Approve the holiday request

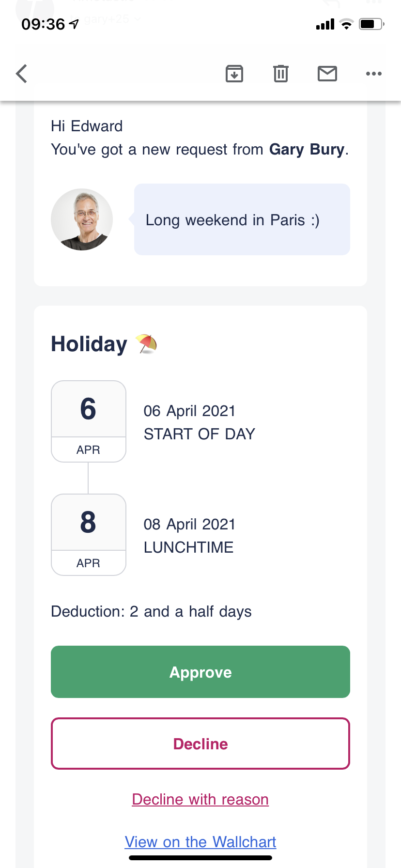[x=200, y=672]
